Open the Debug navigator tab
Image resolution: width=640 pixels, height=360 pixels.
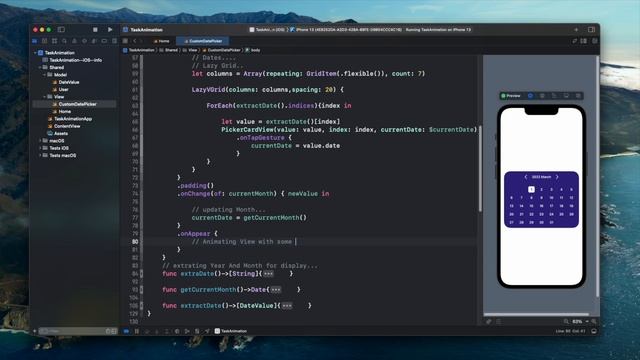pyautogui.click(x=94, y=41)
